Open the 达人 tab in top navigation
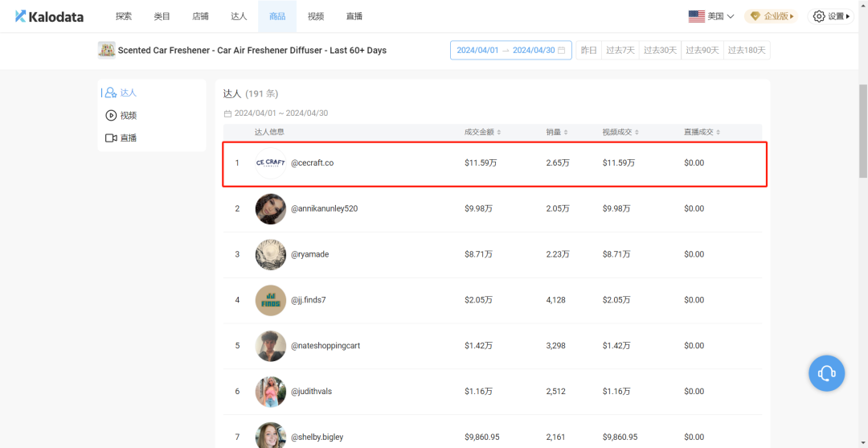The image size is (868, 448). pos(239,17)
